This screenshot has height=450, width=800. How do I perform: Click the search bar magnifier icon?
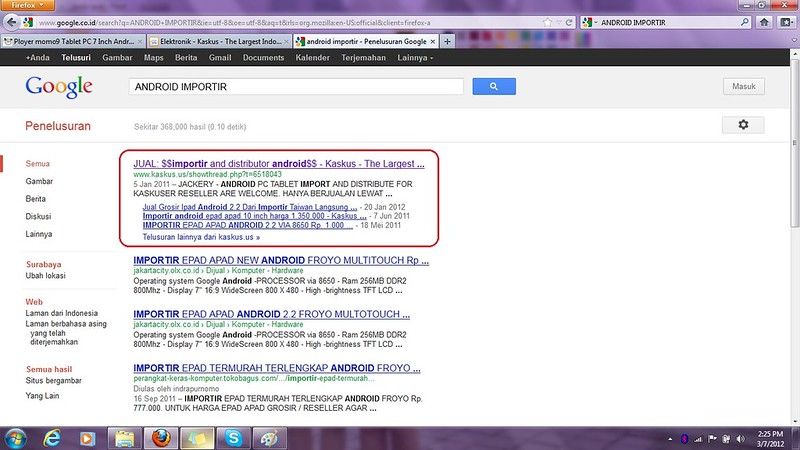click(x=745, y=22)
